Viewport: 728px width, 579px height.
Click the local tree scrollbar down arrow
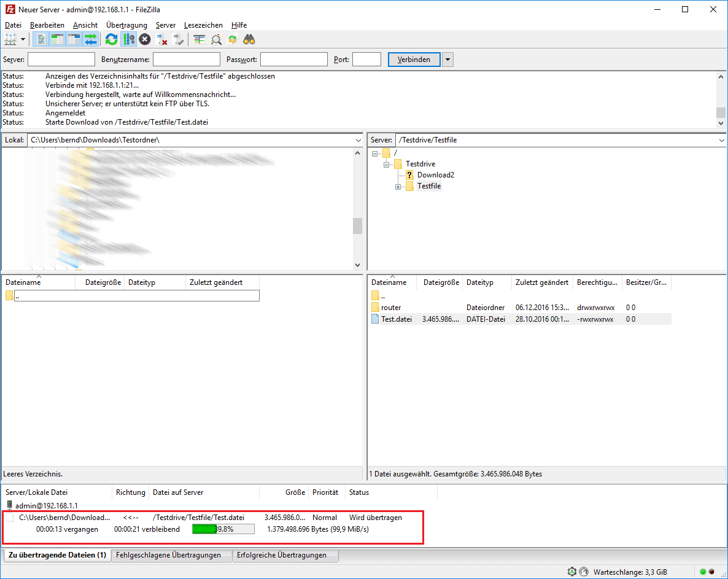pos(357,265)
